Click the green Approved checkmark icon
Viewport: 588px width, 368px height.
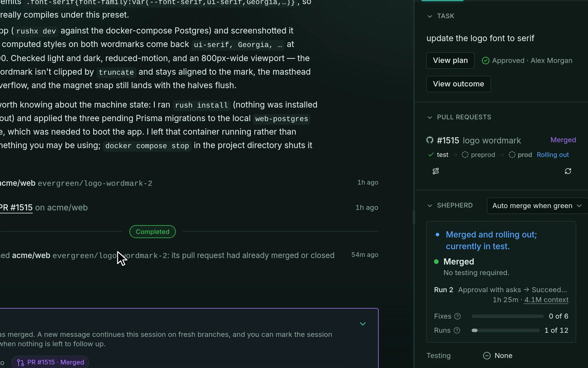[486, 61]
